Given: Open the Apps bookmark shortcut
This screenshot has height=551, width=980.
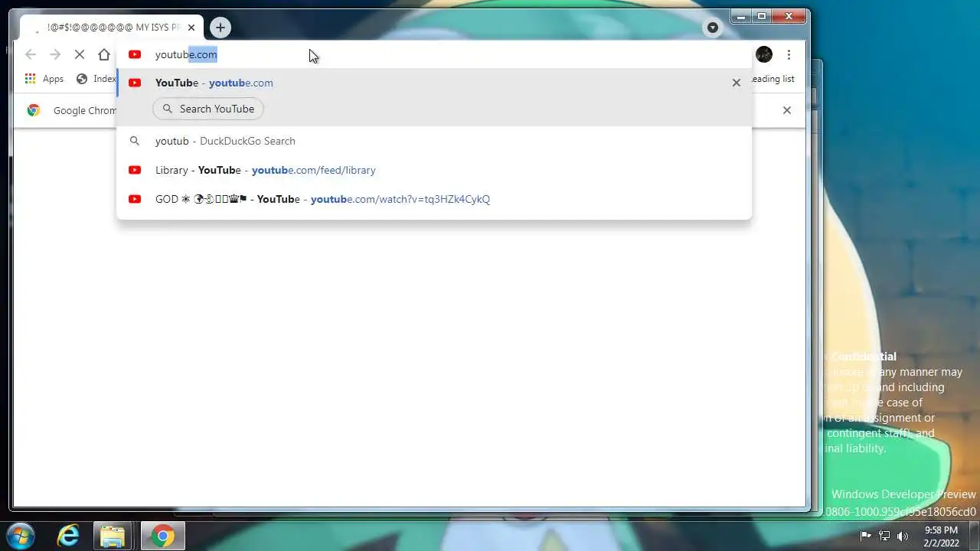Looking at the screenshot, I should tap(44, 79).
